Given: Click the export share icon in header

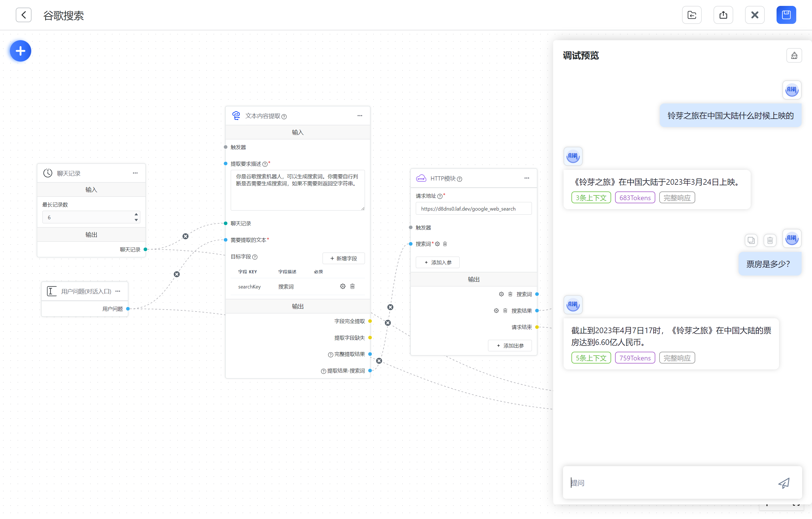Looking at the screenshot, I should coord(723,15).
